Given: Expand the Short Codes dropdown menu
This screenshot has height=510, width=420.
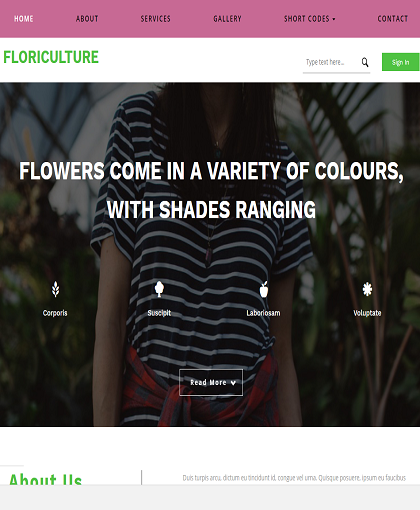Looking at the screenshot, I should pos(309,19).
